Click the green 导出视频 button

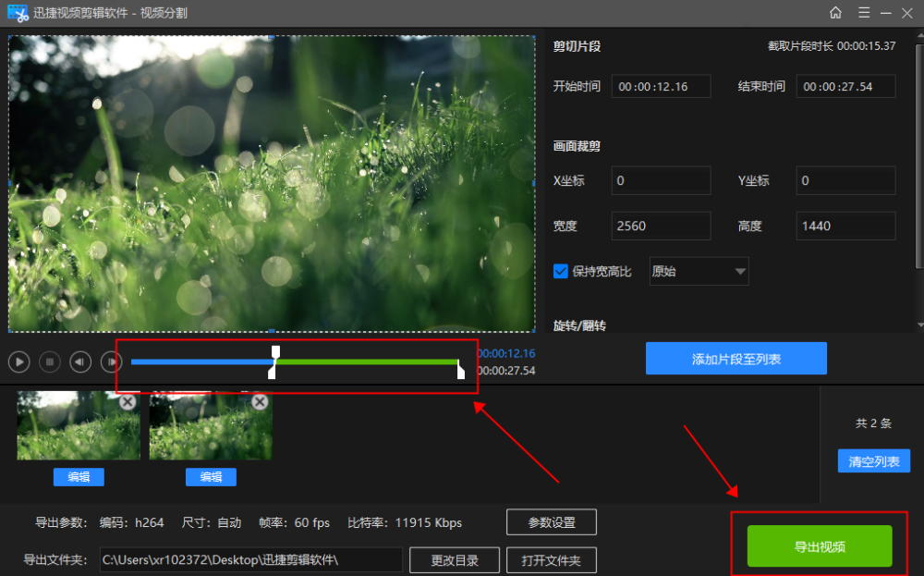[820, 545]
